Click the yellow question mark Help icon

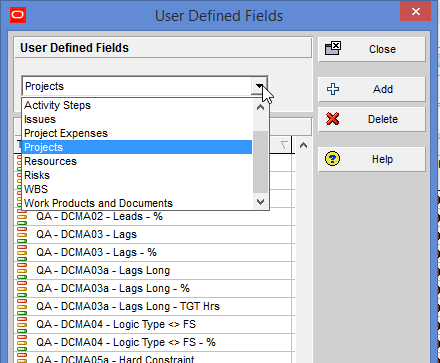pyautogui.click(x=332, y=159)
